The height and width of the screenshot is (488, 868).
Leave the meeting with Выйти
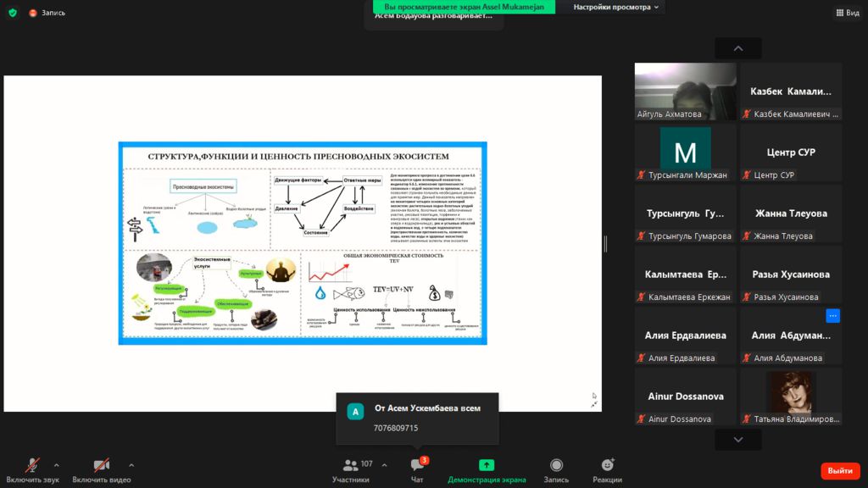[839, 470]
